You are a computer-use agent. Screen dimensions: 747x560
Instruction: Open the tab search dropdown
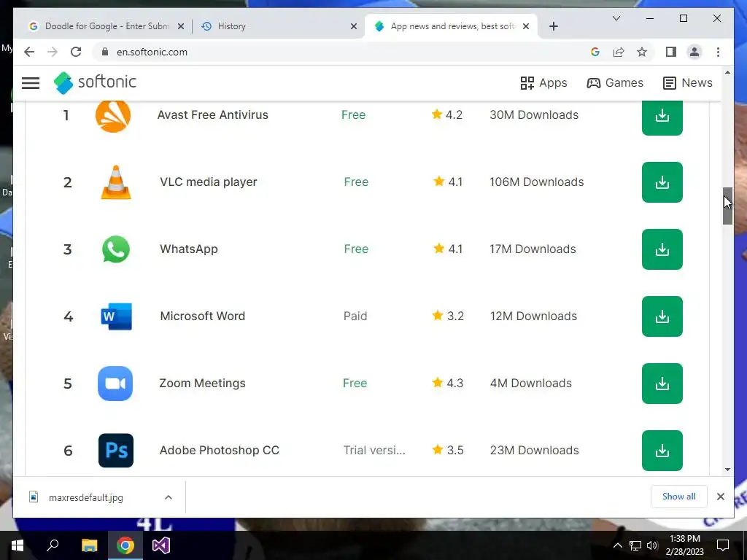click(616, 18)
